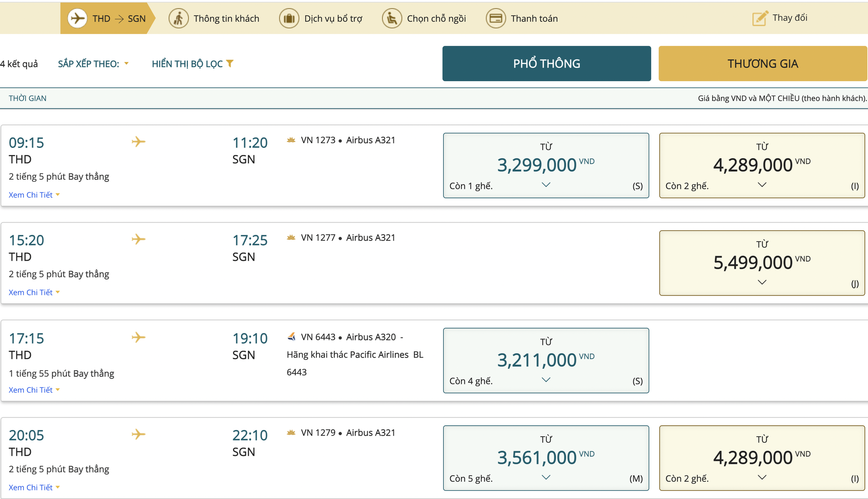Click the plane icon in the 20:05 flight row

coord(138,434)
